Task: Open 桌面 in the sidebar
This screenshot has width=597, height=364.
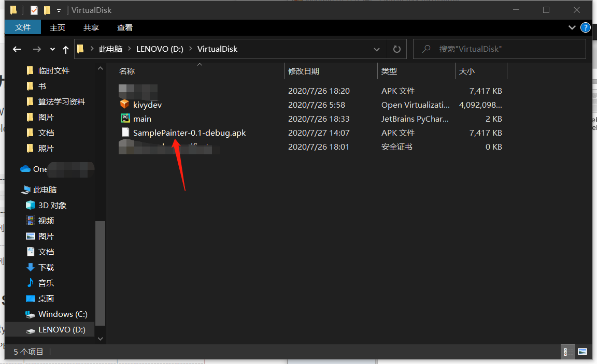Action: (x=46, y=299)
